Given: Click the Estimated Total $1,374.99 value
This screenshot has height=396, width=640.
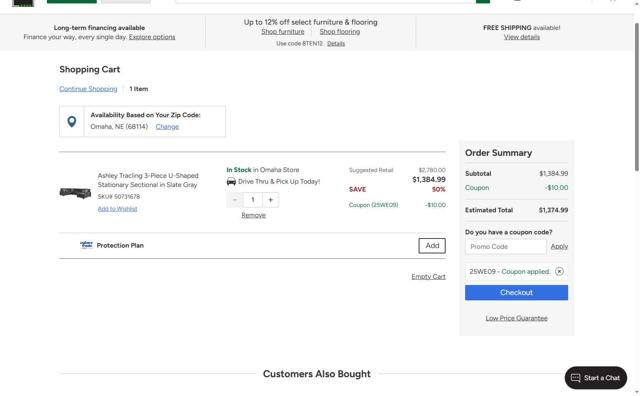Looking at the screenshot, I should click(553, 210).
